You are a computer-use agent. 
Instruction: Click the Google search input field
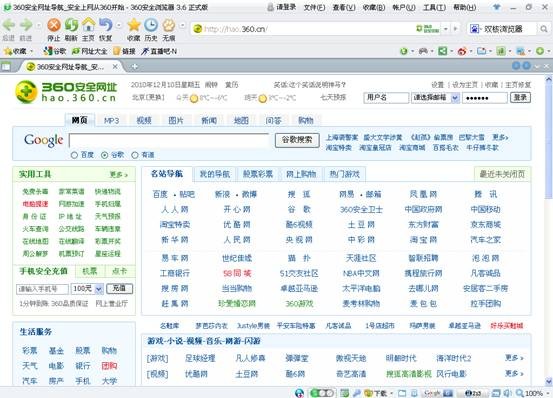coord(169,140)
